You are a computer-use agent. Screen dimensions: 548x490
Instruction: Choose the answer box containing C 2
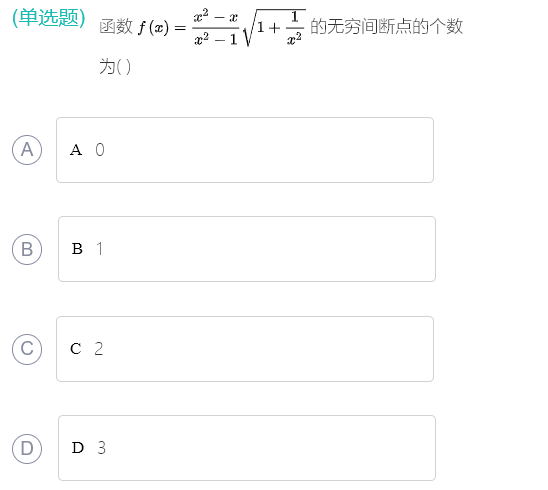click(x=245, y=349)
